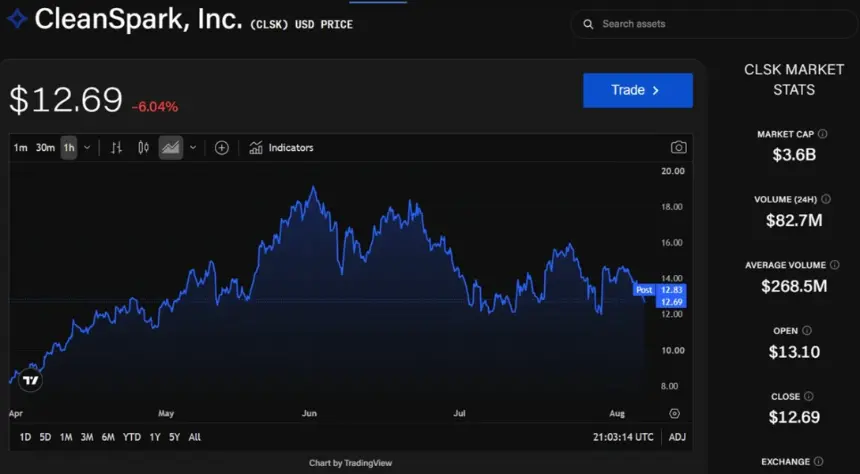Image resolution: width=860 pixels, height=474 pixels.
Task: Switch range to 6M
Action: click(108, 437)
